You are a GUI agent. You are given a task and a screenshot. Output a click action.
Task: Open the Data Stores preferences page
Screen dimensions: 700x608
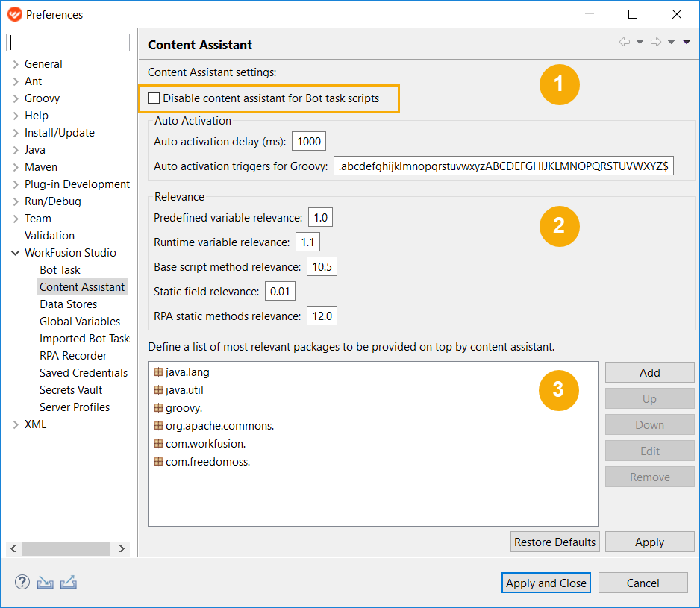[69, 304]
